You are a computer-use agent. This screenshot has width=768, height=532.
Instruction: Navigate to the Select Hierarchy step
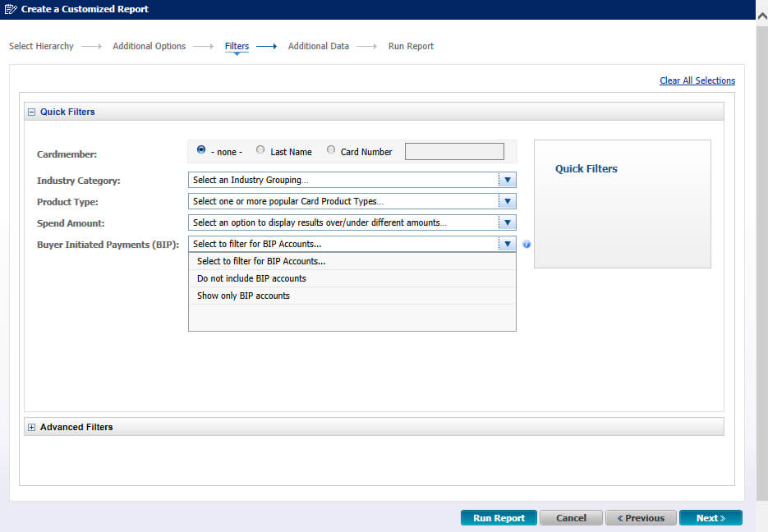[x=41, y=46]
